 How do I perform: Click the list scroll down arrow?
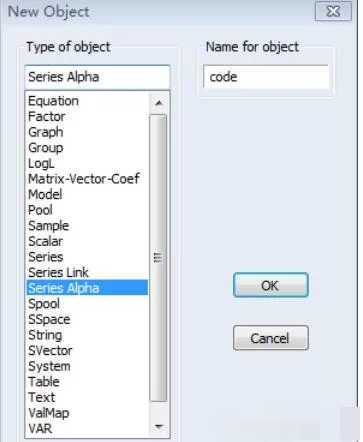[x=159, y=427]
